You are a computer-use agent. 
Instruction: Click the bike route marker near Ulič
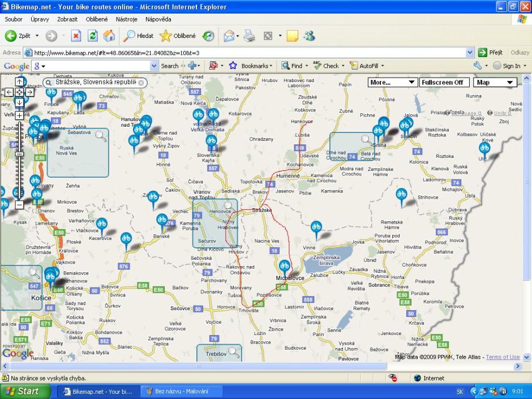(x=484, y=149)
